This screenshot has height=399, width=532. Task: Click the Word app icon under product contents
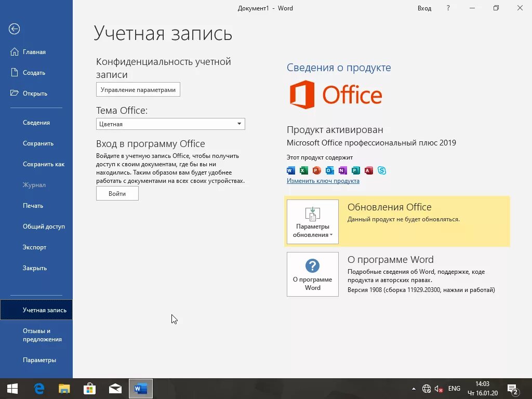291,170
